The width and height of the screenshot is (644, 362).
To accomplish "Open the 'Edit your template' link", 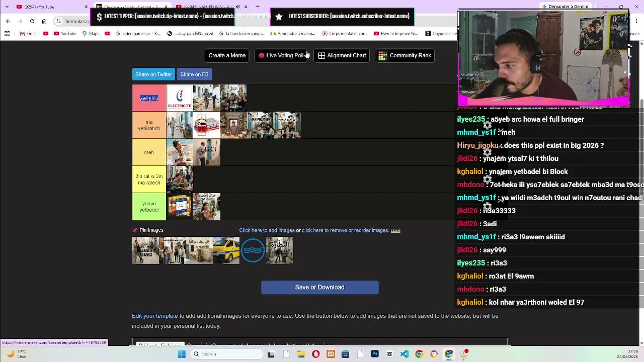I will pos(155,316).
